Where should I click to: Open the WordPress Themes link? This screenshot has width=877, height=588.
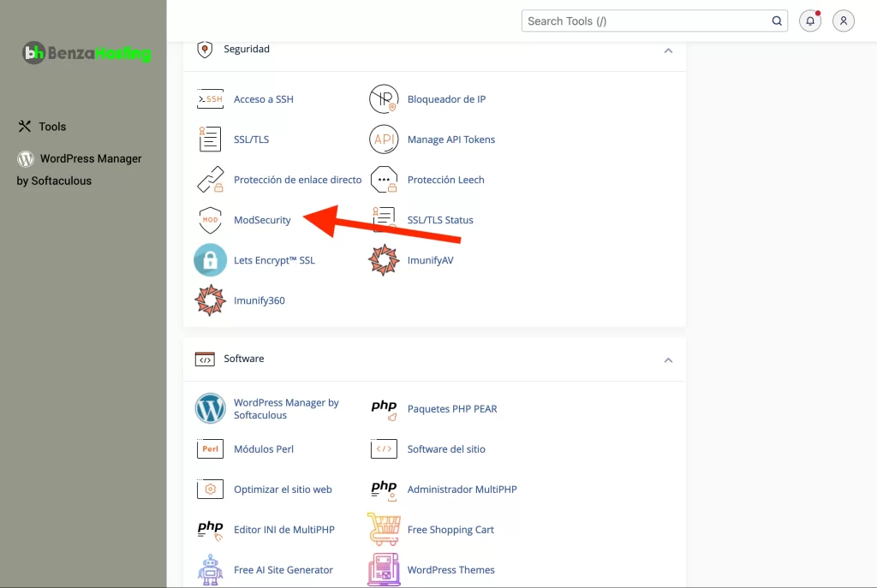(x=450, y=569)
